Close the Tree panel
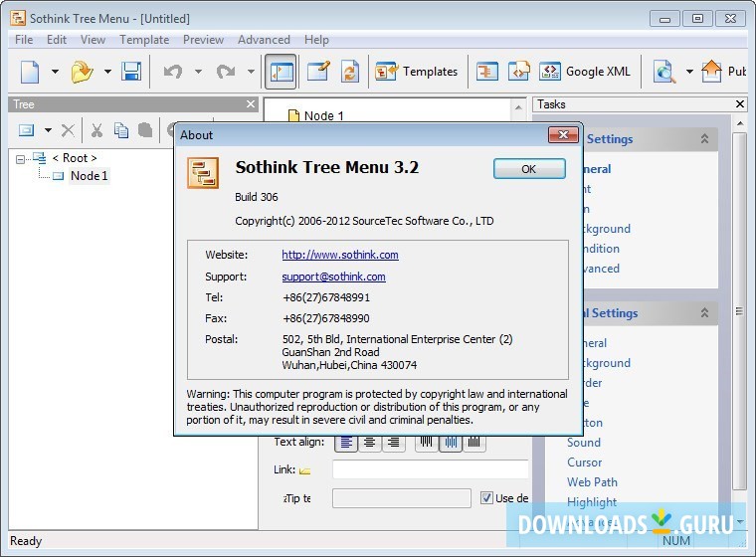756x557 pixels. (x=251, y=104)
